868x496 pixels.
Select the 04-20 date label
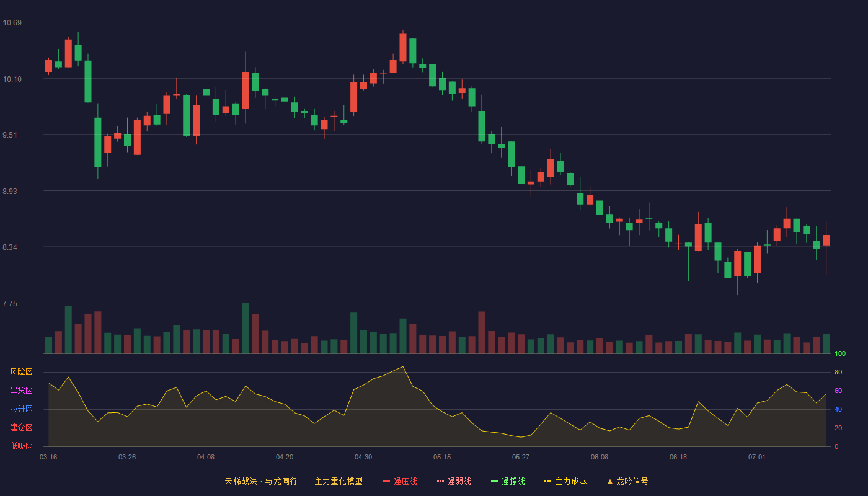[x=285, y=457]
